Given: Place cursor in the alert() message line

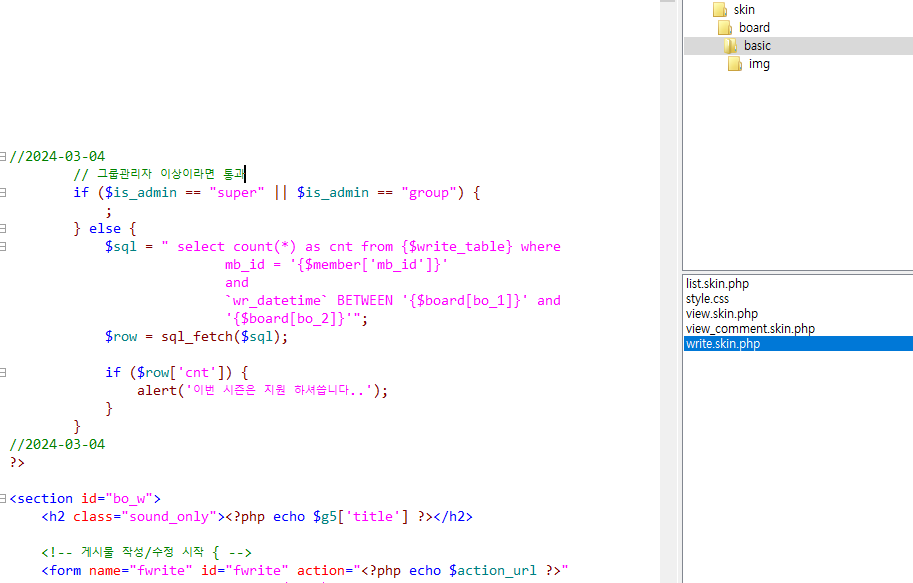Looking at the screenshot, I should tap(260, 390).
